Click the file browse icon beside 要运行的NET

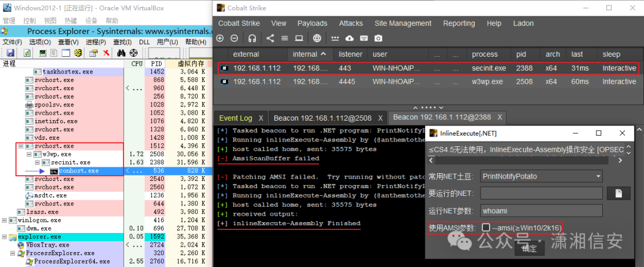[x=618, y=194]
